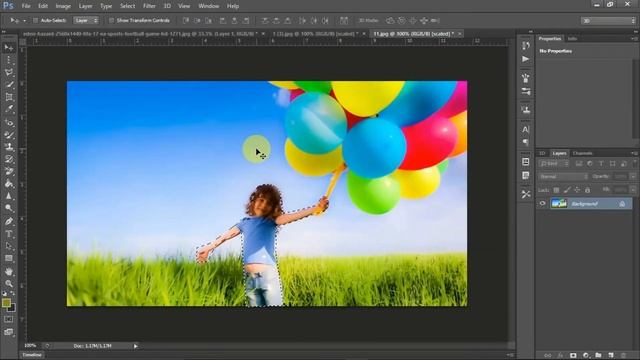
Task: Select the Horizontal Type tool
Action: pos(9,234)
